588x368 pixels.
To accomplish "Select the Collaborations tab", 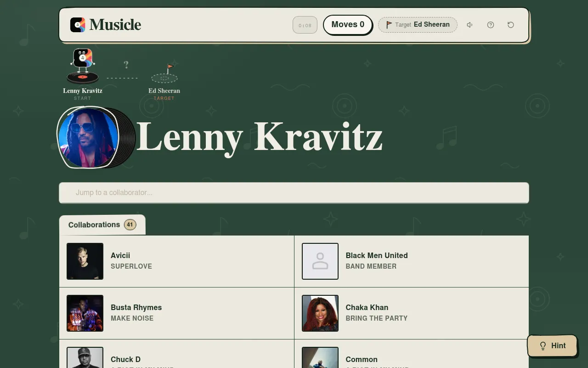I will click(102, 225).
